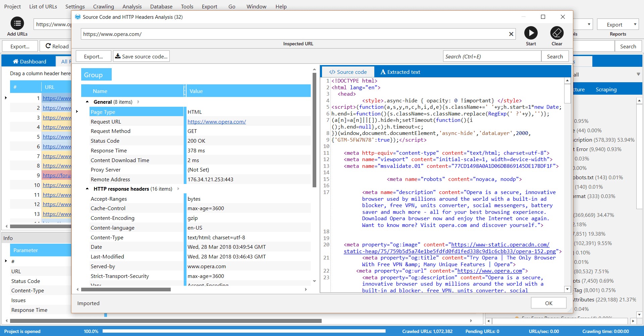Viewport: 644px width, 336px height.
Task: Open the Crawling menu
Action: (x=103, y=6)
